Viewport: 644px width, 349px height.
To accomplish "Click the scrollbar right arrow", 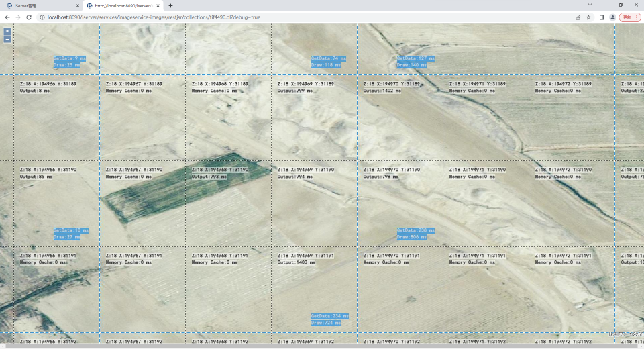I will tap(641, 346).
